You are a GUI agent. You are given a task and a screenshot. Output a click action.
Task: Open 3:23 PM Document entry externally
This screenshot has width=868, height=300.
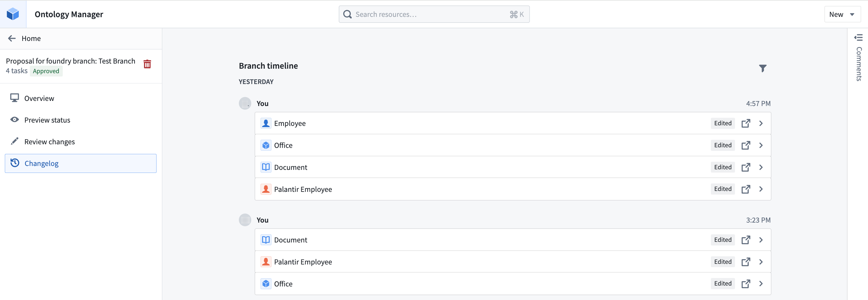pos(746,240)
